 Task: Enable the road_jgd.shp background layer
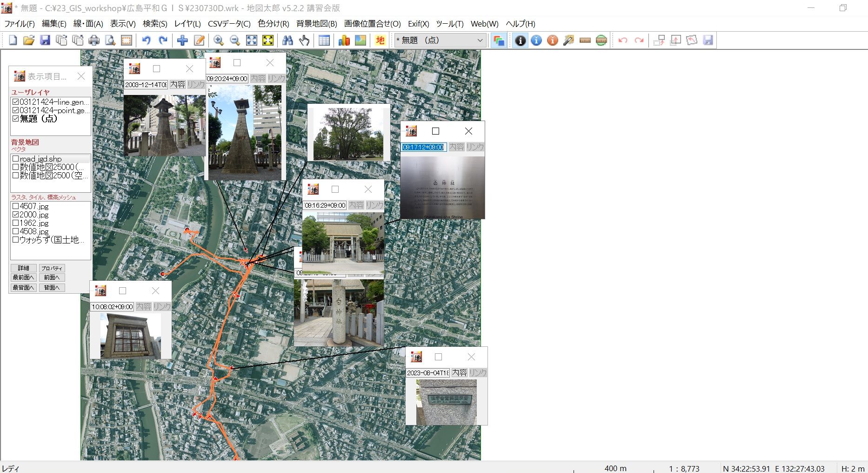(x=16, y=159)
